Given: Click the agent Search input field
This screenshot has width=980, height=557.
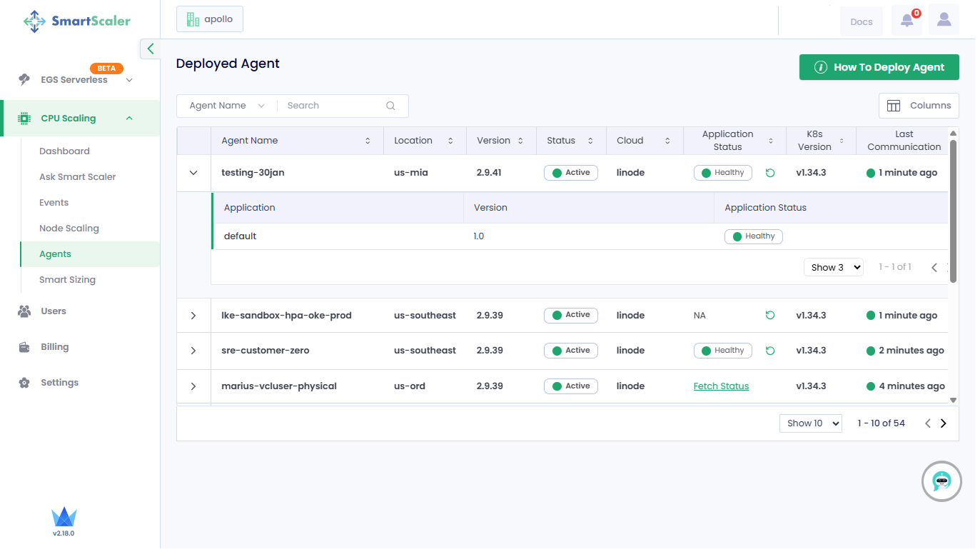Looking at the screenshot, I should [x=332, y=106].
